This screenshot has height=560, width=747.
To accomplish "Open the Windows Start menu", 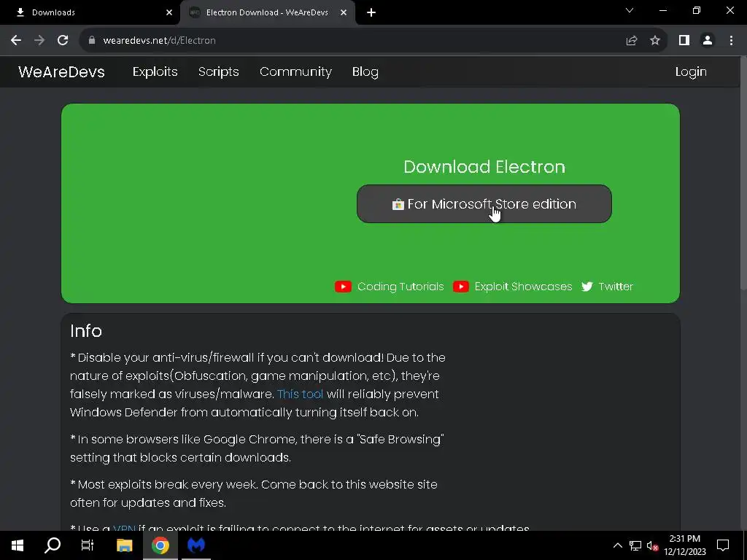I will coord(18,545).
